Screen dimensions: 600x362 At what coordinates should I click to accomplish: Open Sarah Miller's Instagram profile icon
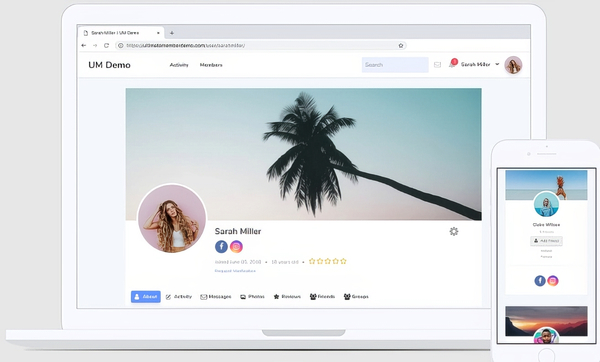[236, 246]
